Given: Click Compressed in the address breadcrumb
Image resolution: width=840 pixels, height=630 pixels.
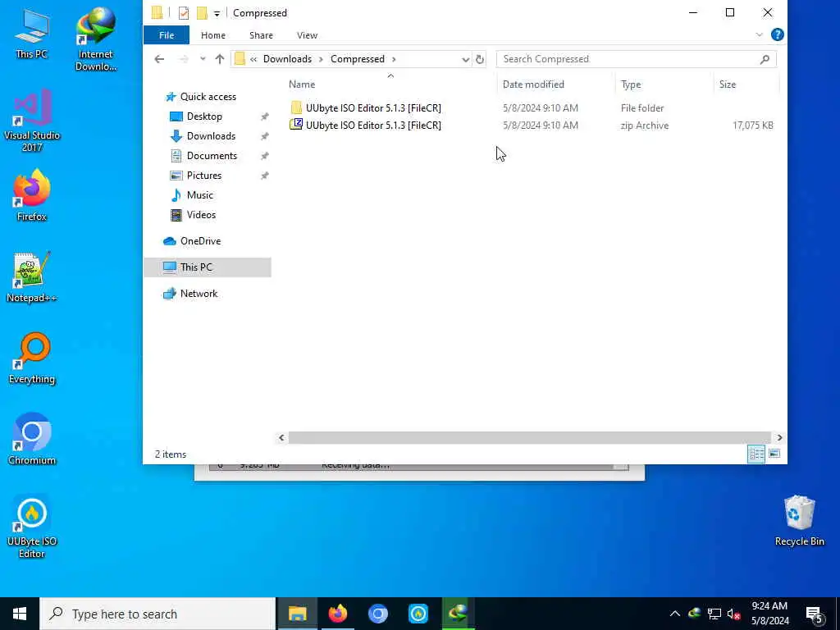Looking at the screenshot, I should (358, 59).
